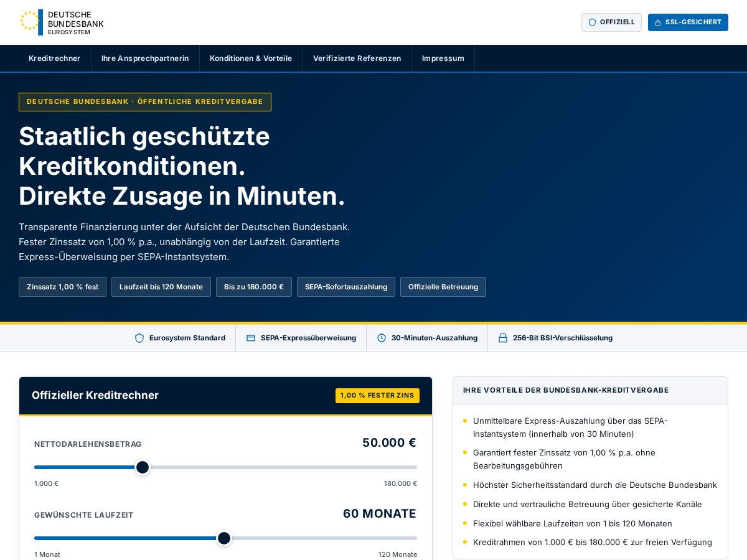Viewport: 747px width, 560px height.
Task: Click the Unmittelbare Express-Auszahlung benefit line
Action: (x=590, y=427)
